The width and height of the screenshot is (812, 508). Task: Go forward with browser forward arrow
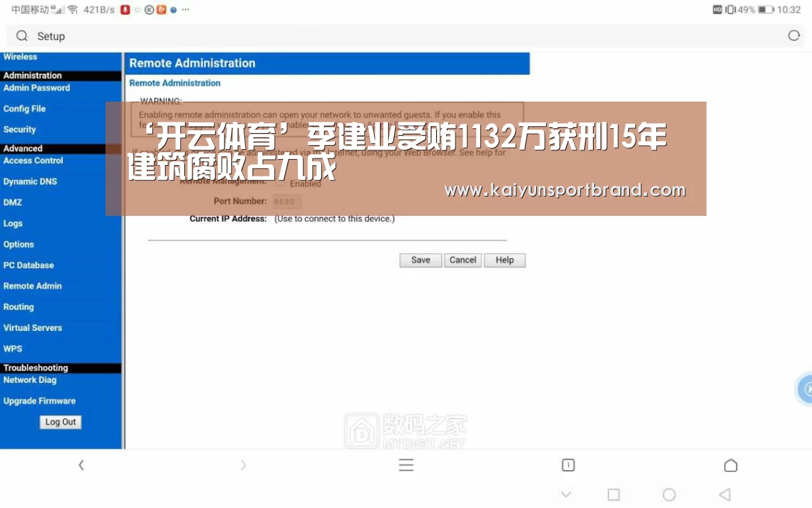(243, 465)
